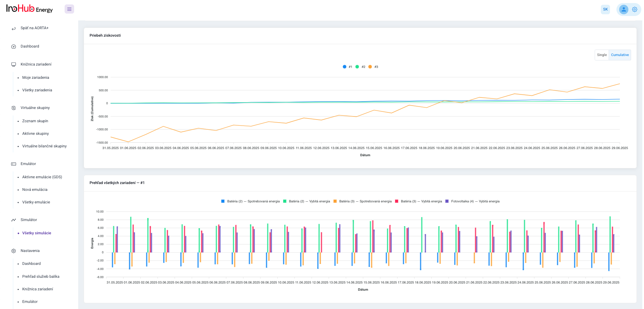Click the user avatar icon
Viewport: 644px width, 309px height.
pyautogui.click(x=623, y=9)
